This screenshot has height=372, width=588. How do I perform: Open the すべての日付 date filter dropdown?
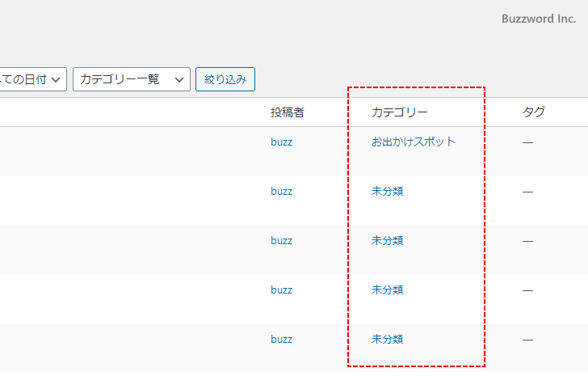coord(32,79)
